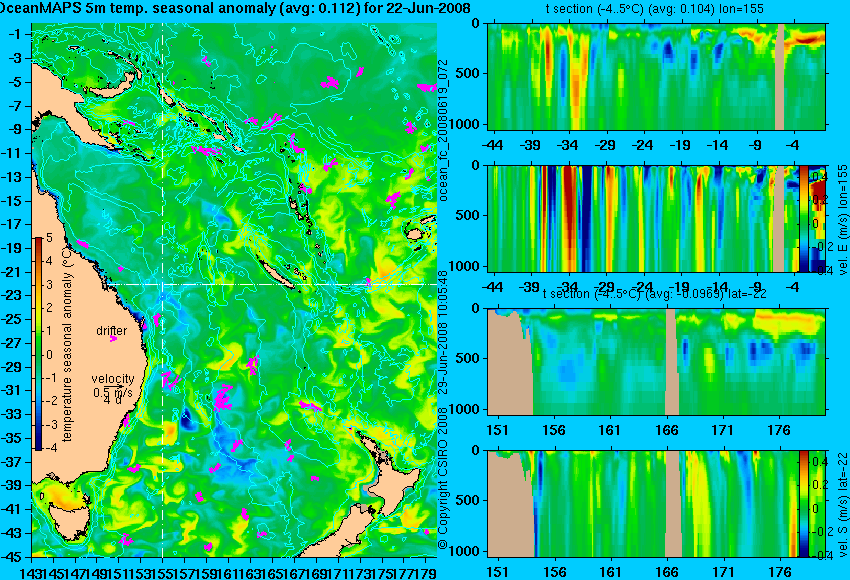Click the 'vel. E (m/s) lon=155' label
Image resolution: width=850 pixels, height=580 pixels.
pos(842,219)
